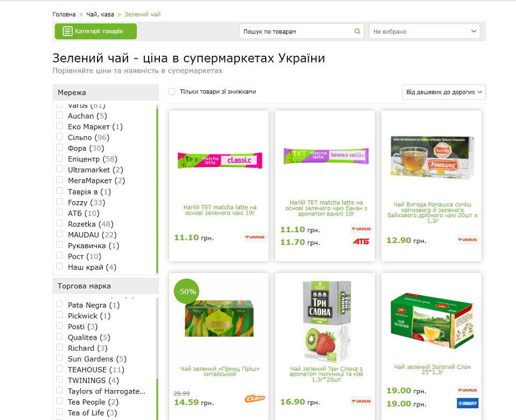Open the 'Категорії товарів' menu button
This screenshot has width=516, height=420.
pos(96,31)
